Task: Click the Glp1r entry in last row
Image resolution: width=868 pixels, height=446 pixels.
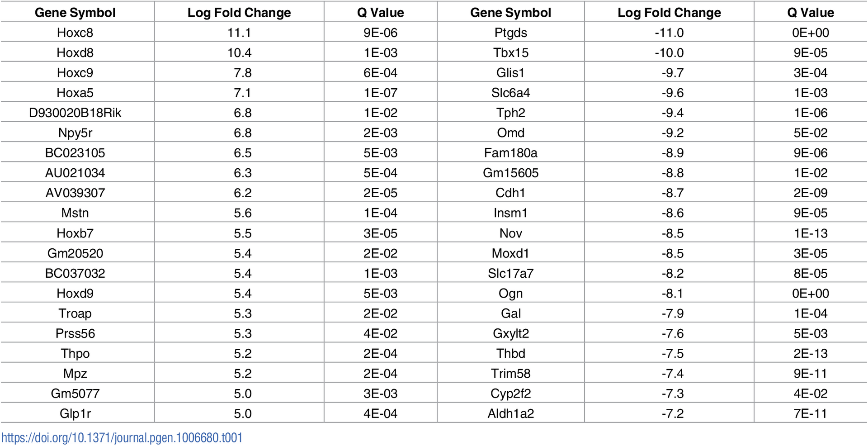Action: point(75,413)
